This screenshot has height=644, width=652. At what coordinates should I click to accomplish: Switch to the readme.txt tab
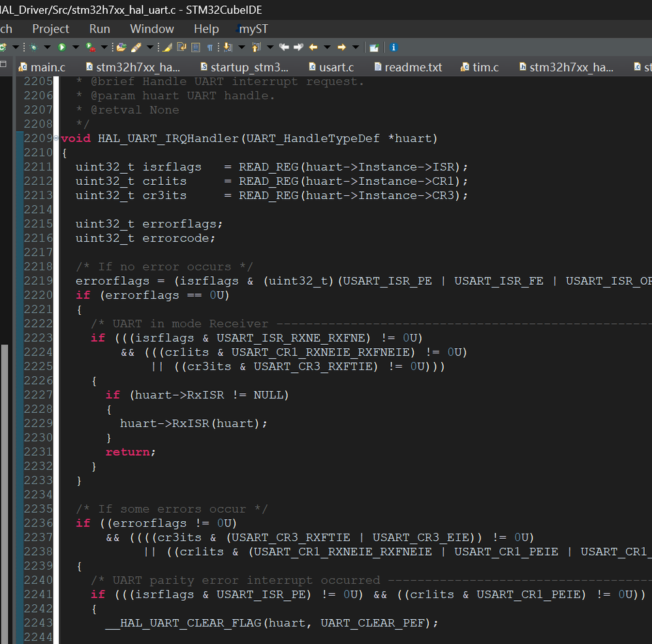tap(412, 67)
